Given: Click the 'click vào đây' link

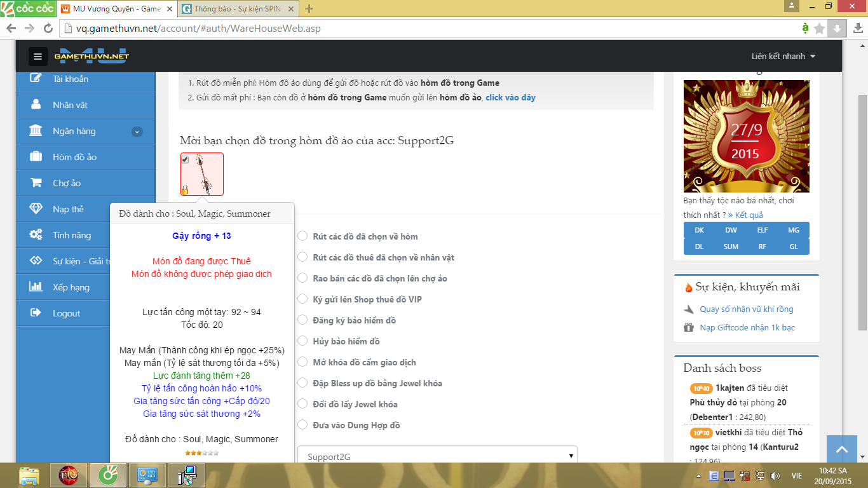Looking at the screenshot, I should 510,97.
